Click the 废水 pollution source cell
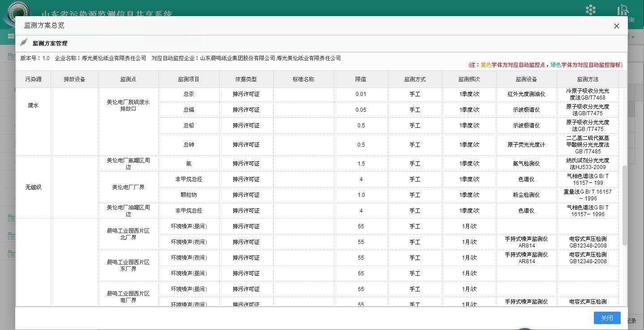This screenshot has width=644, height=330. tap(33, 105)
